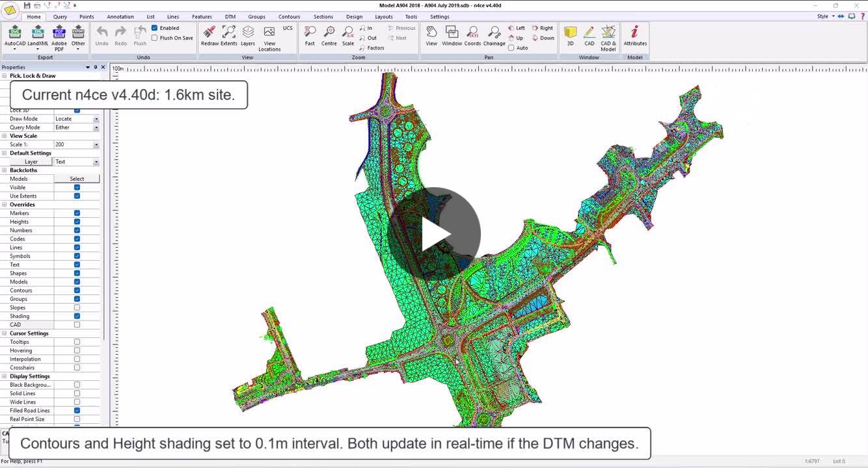This screenshot has height=468, width=868.
Task: Enable Crosshairs cursor setting
Action: [77, 368]
